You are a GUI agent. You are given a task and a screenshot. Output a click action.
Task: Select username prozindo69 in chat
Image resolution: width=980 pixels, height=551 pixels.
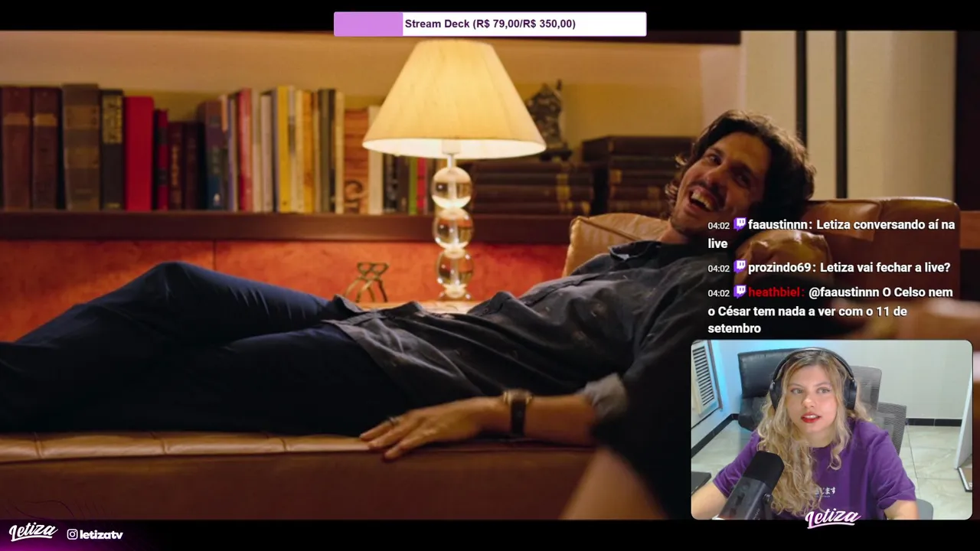pyautogui.click(x=780, y=268)
